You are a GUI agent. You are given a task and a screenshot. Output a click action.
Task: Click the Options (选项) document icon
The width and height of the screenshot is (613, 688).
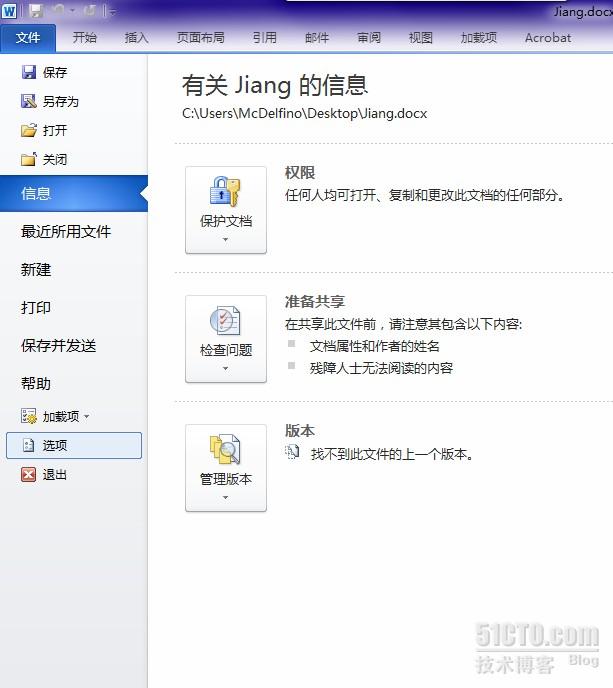pos(29,445)
